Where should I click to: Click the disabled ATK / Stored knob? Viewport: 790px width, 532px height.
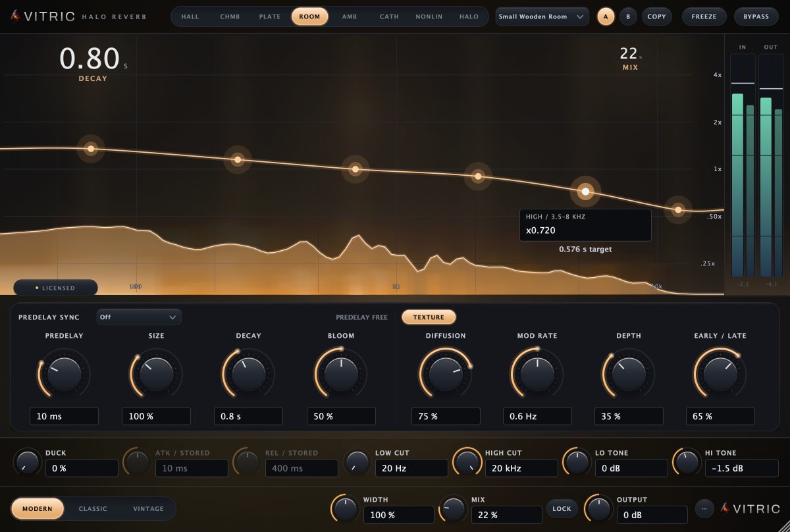point(138,462)
